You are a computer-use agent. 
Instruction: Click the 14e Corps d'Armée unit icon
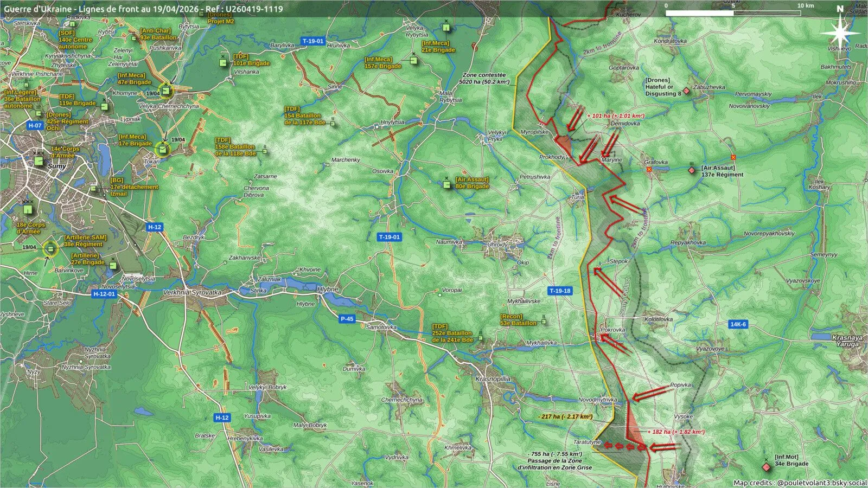coord(39,161)
